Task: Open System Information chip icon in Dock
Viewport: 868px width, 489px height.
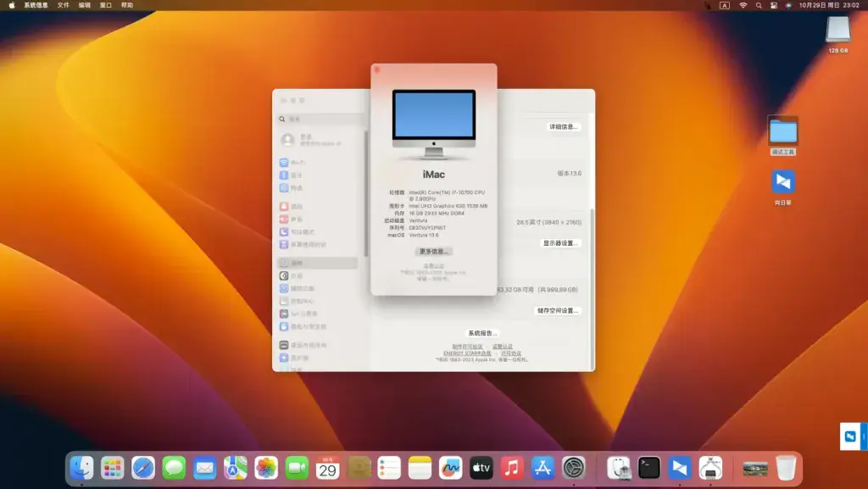Action: click(710, 468)
